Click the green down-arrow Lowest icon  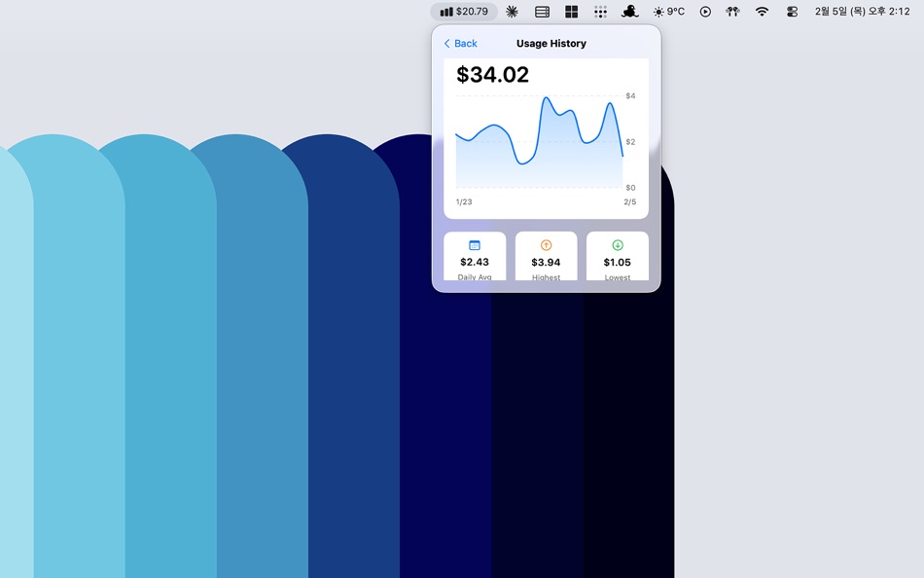(618, 245)
